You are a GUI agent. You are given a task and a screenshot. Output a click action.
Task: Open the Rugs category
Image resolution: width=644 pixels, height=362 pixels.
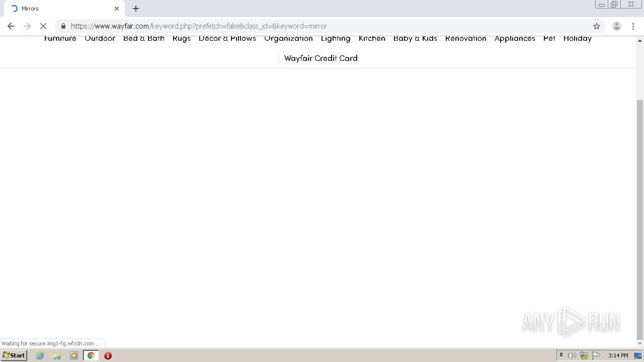coord(182,39)
